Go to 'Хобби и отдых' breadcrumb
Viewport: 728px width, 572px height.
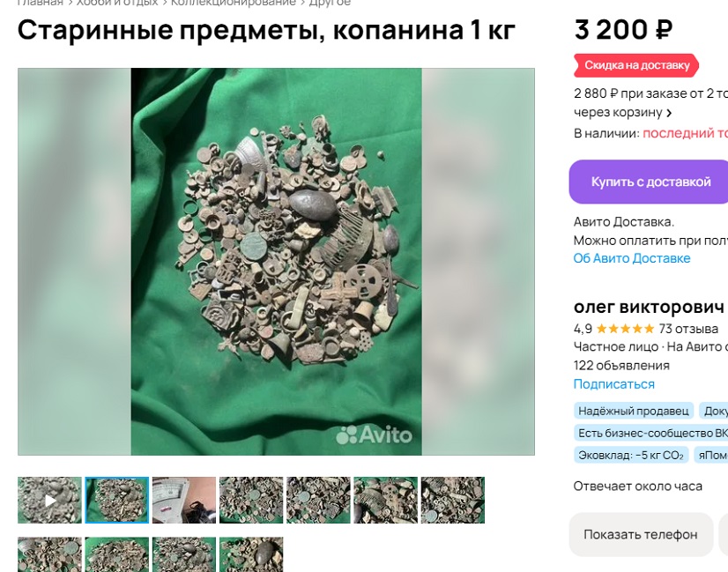pos(117,3)
